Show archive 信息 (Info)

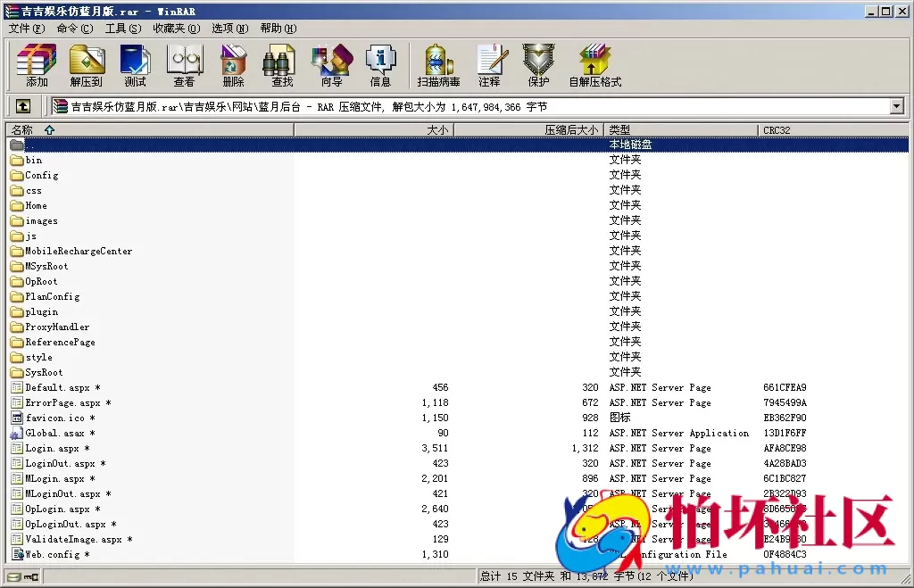[x=380, y=65]
